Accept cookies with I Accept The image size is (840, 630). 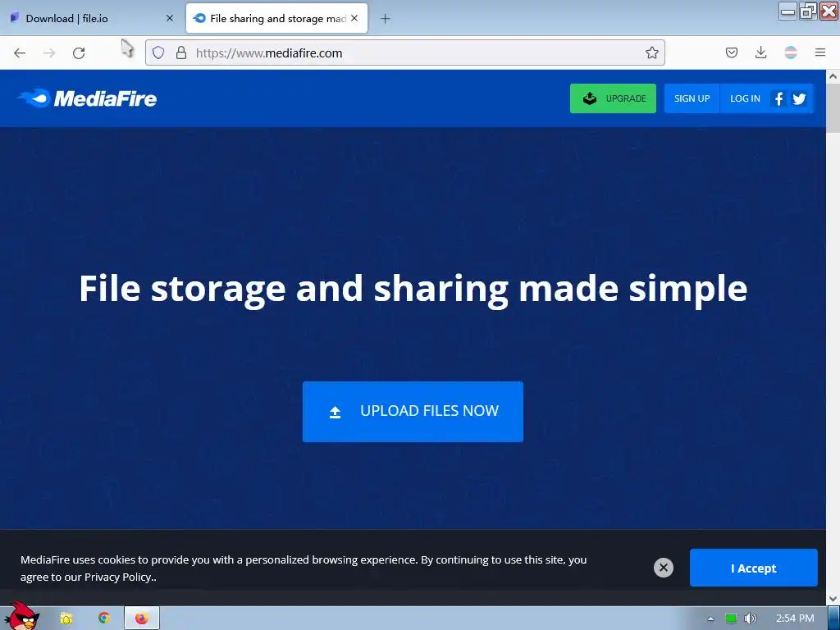(753, 568)
